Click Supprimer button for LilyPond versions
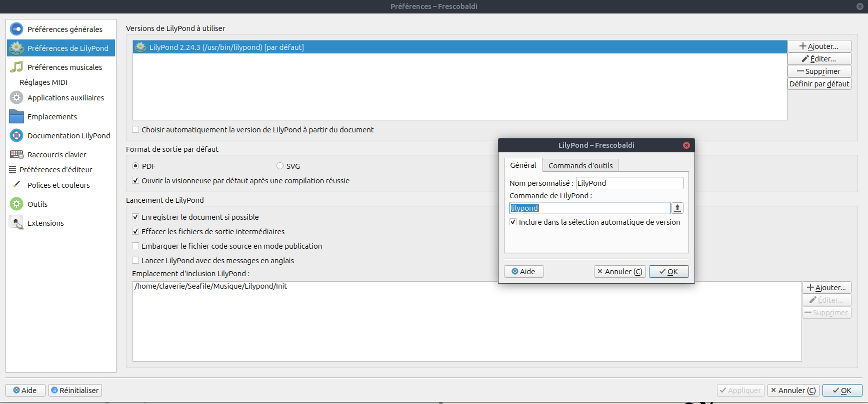 pos(819,71)
